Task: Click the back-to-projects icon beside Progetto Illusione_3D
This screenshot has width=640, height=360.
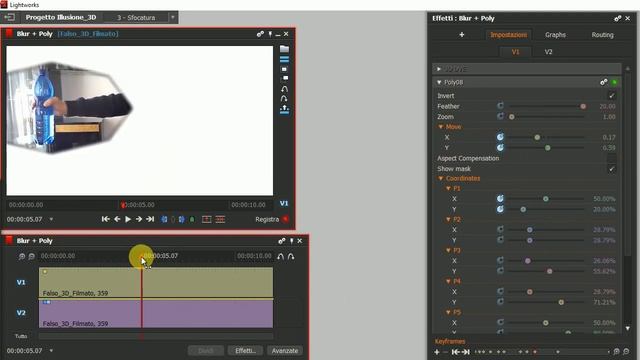Action: tap(9, 17)
